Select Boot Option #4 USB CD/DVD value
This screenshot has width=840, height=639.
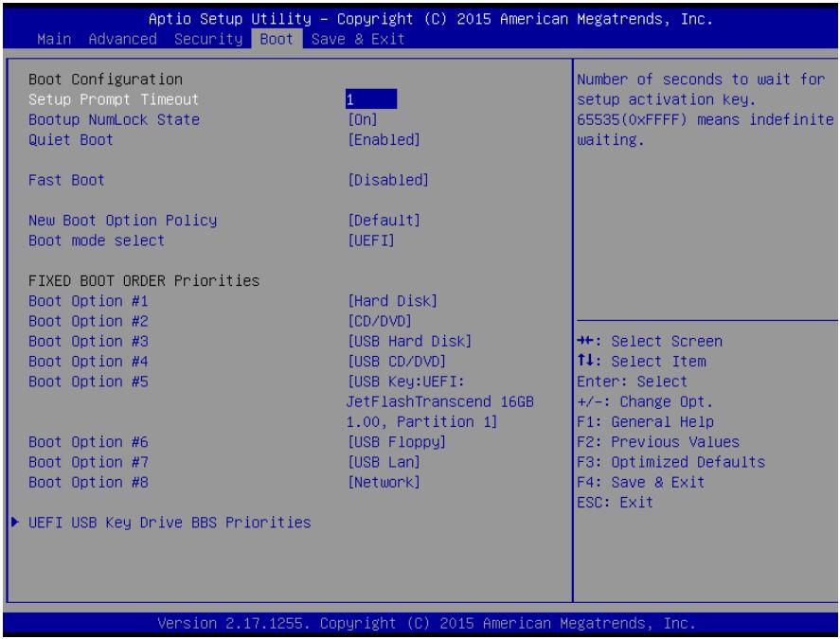tap(397, 362)
